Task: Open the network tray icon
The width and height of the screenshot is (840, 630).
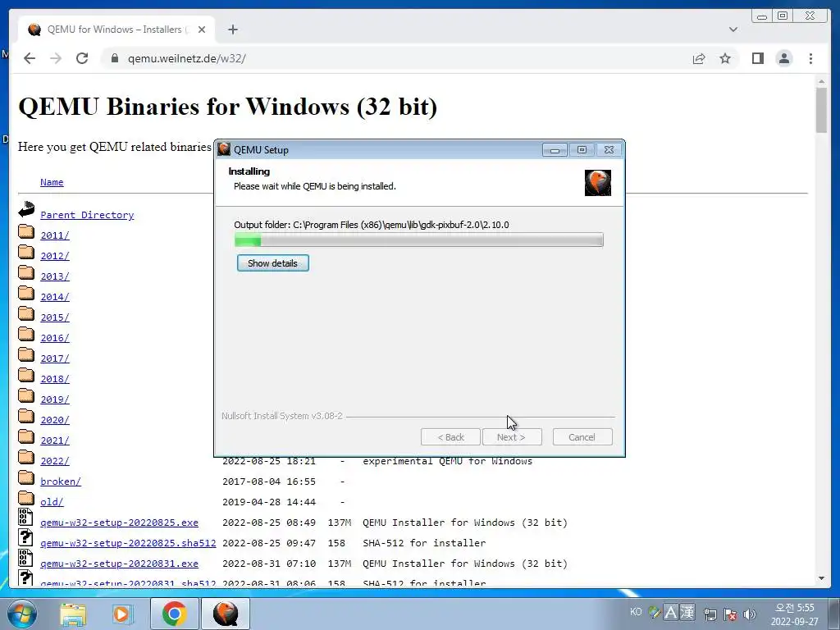Action: coord(710,614)
